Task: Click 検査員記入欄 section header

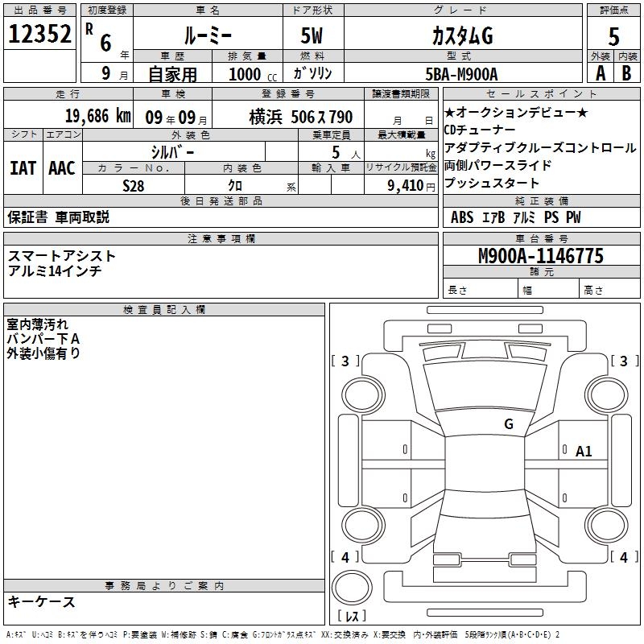Action: [x=164, y=310]
